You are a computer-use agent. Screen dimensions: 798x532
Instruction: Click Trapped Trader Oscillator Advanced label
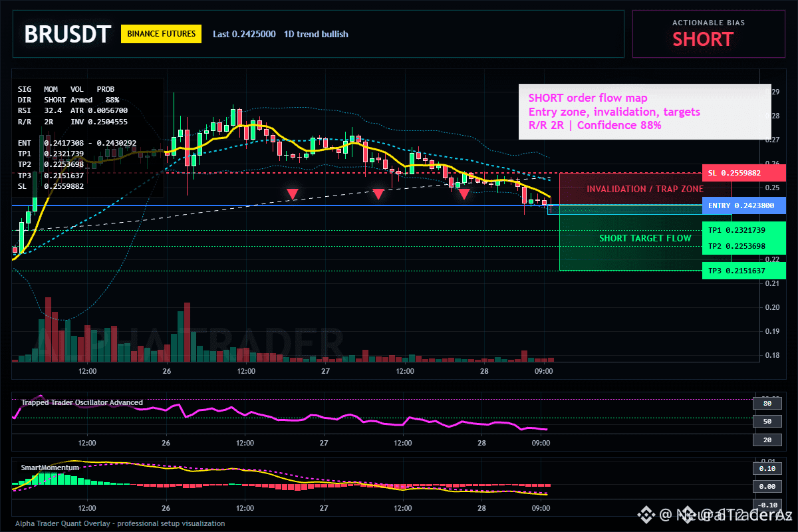pyautogui.click(x=82, y=402)
